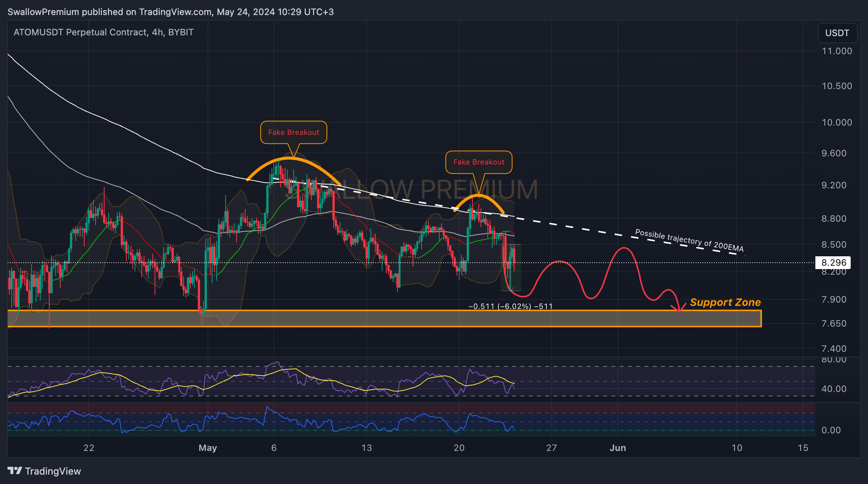This screenshot has height=484, width=868.
Task: Click the 10.500 price axis label
Action: click(837, 86)
